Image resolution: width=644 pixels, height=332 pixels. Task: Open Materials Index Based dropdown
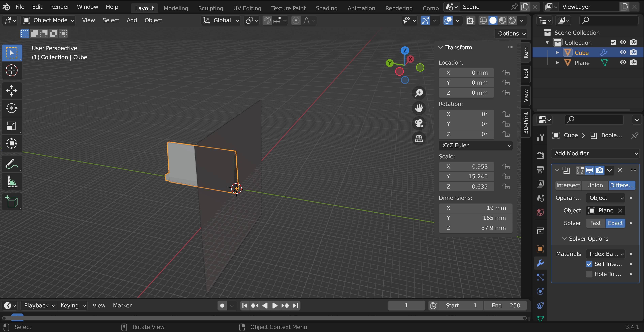click(605, 254)
